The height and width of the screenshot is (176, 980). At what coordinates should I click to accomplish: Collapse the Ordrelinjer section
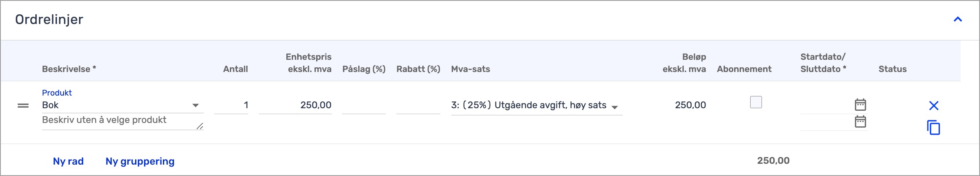click(958, 19)
